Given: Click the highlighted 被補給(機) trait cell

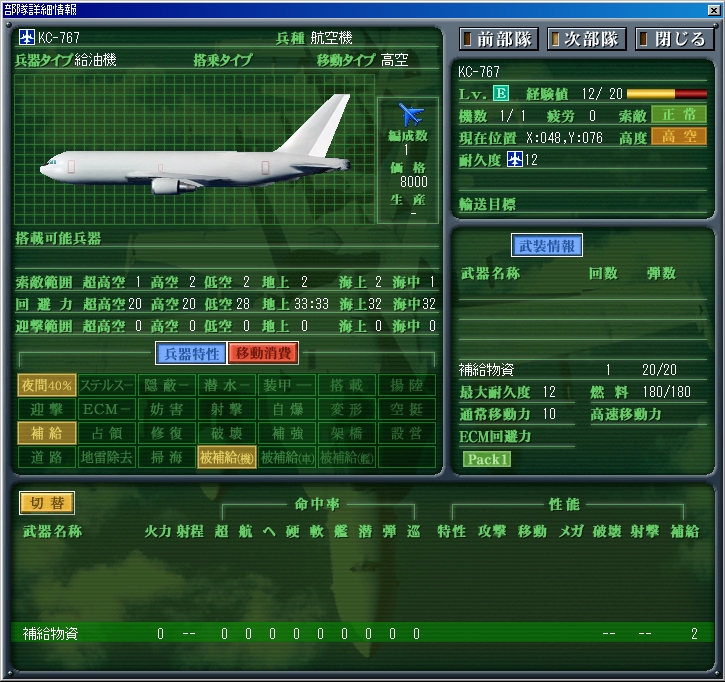Looking at the screenshot, I should point(227,457).
